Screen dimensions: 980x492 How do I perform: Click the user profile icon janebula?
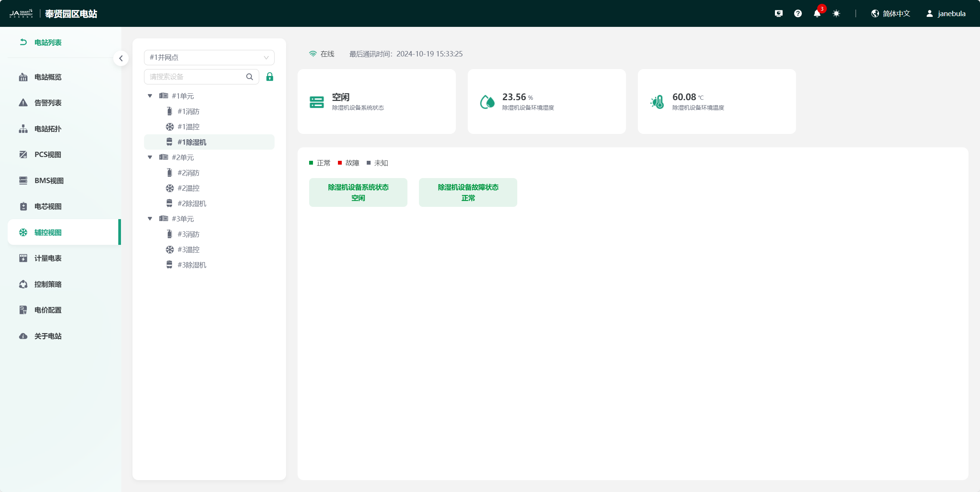click(x=929, y=14)
